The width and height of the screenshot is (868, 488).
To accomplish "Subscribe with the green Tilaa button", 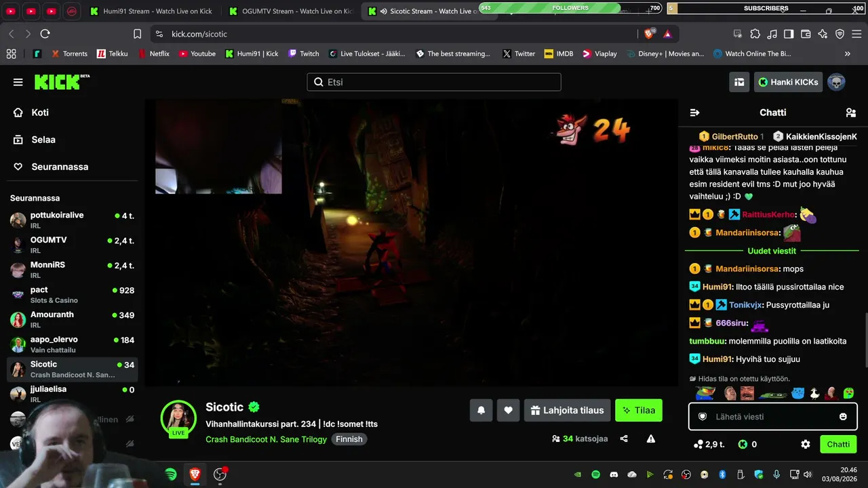I will point(639,410).
